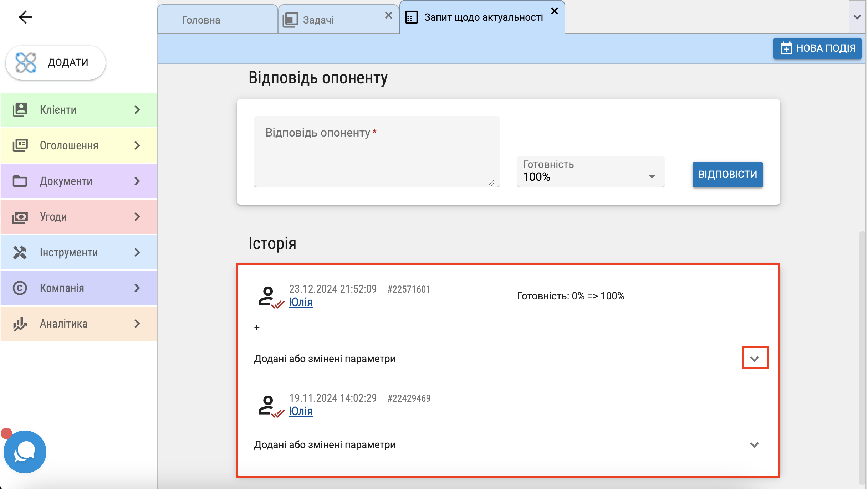This screenshot has height=489, width=868.
Task: Click the back arrow icon
Action: [x=25, y=17]
